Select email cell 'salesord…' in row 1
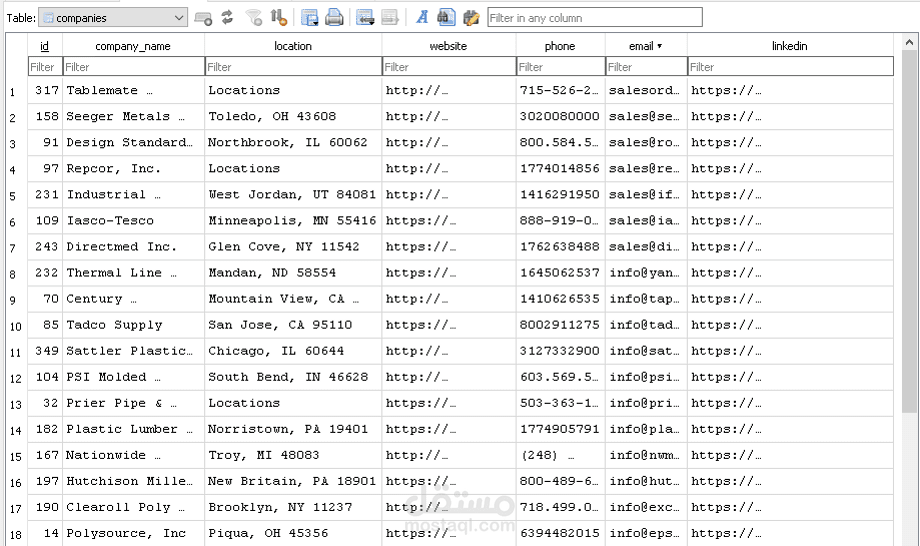Screen dimensions: 920x546 646,90
